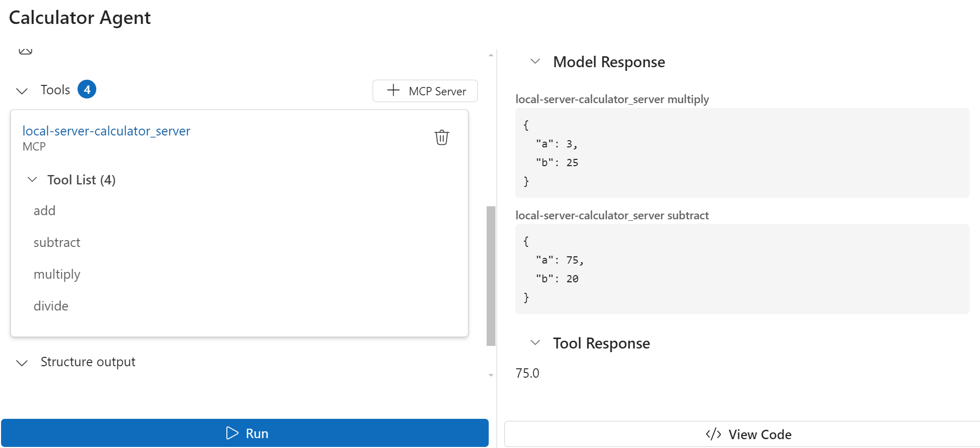Viewport: 980px width, 448px height.
Task: Select the add tool
Action: [x=44, y=210]
